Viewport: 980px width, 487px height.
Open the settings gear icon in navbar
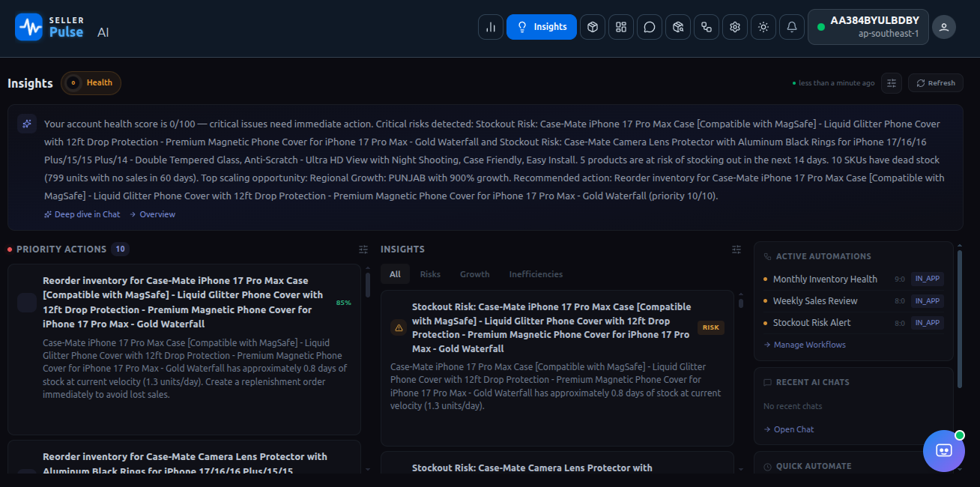[735, 27]
